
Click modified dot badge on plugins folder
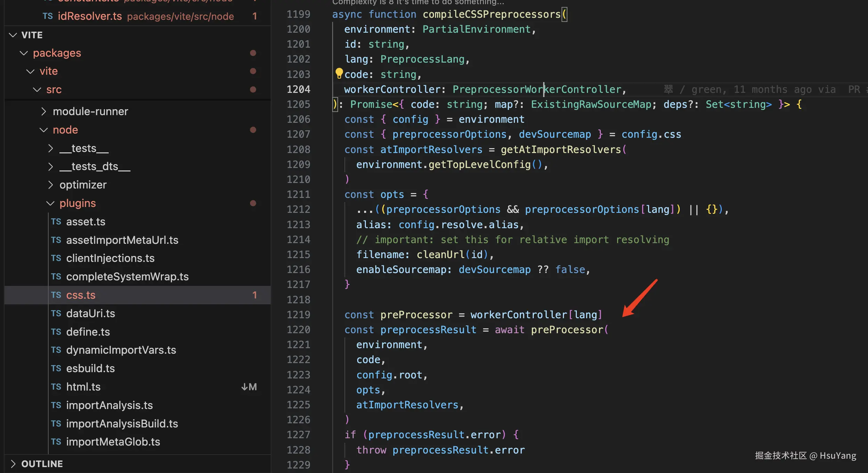253,203
